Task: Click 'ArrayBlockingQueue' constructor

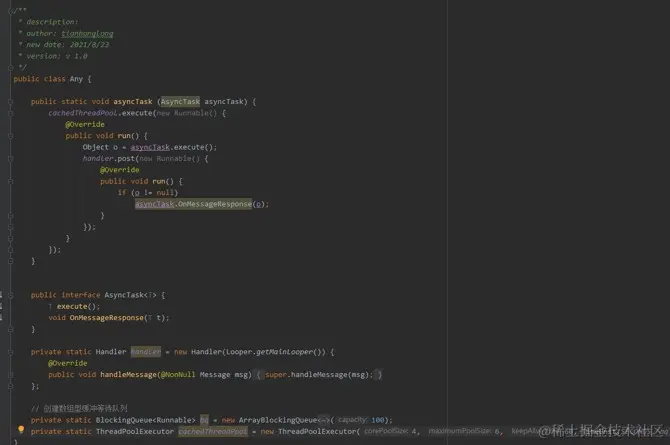Action: click(278, 420)
